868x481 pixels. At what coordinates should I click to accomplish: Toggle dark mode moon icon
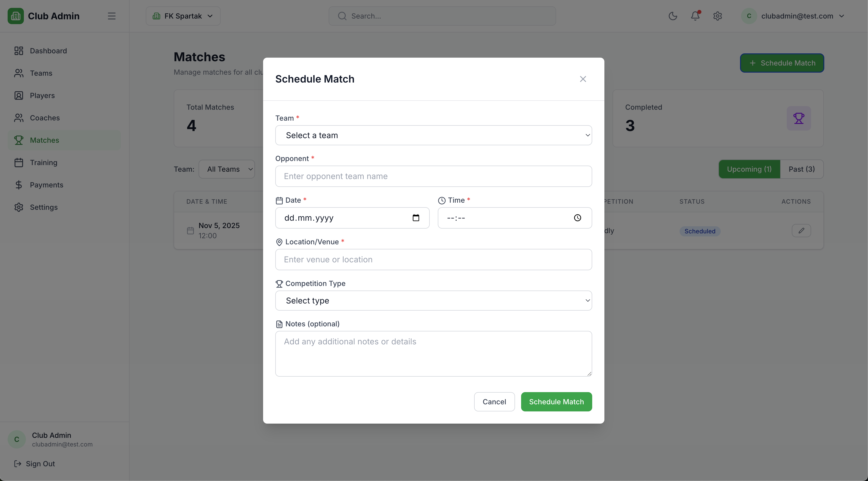672,16
